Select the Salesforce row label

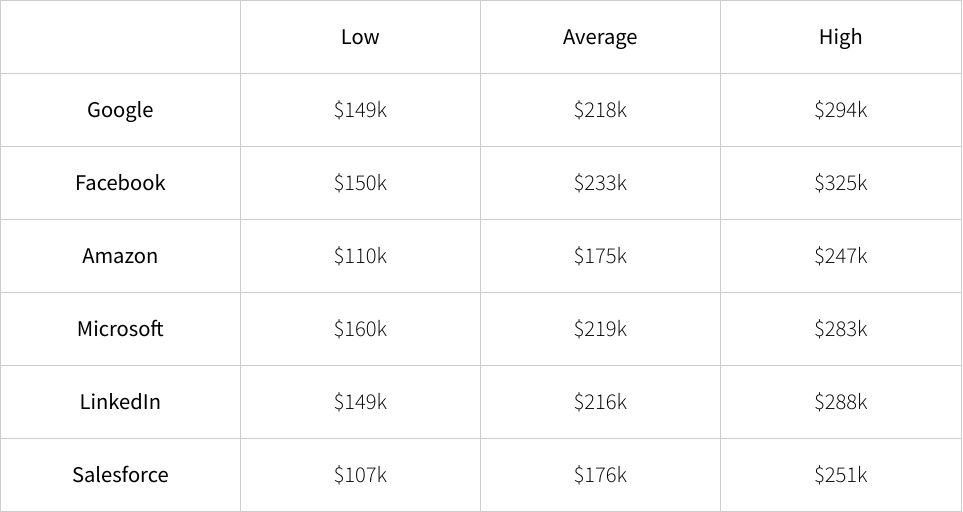click(x=120, y=475)
